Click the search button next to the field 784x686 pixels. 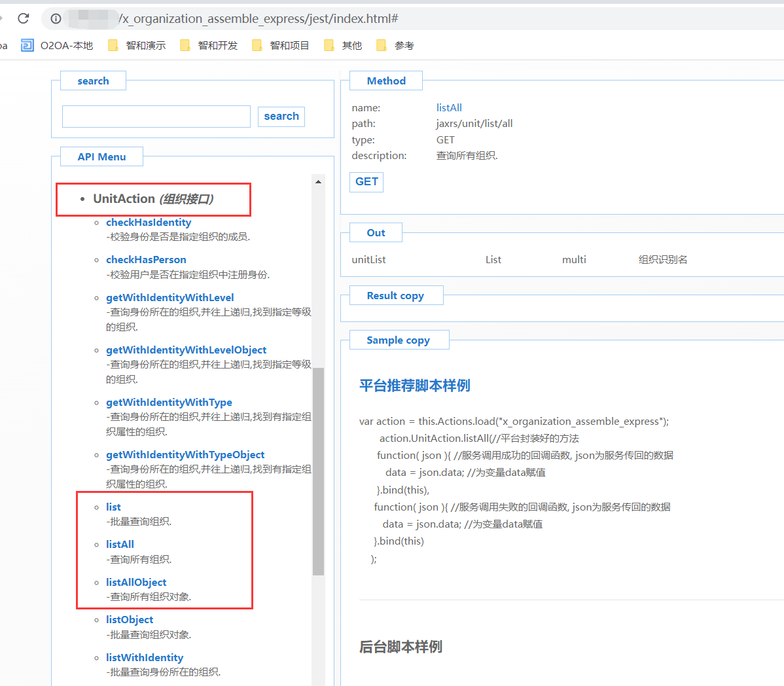(x=281, y=117)
